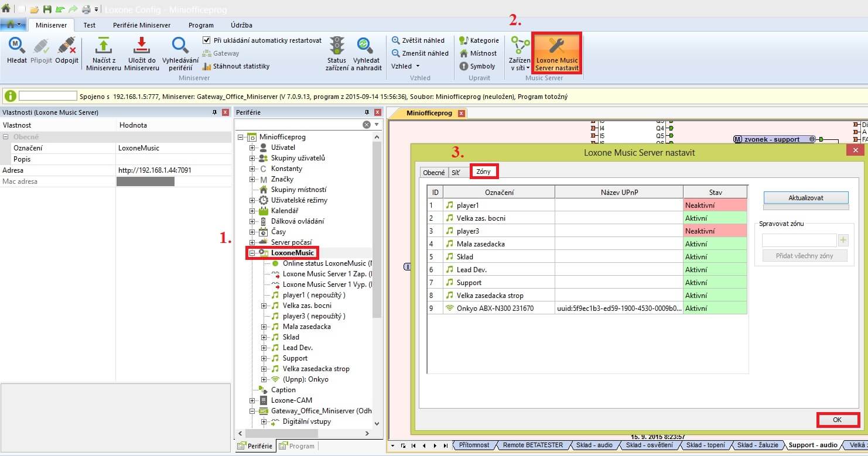Click the Odpojit disconnect icon
Screen dimensions: 868x456
[67, 46]
